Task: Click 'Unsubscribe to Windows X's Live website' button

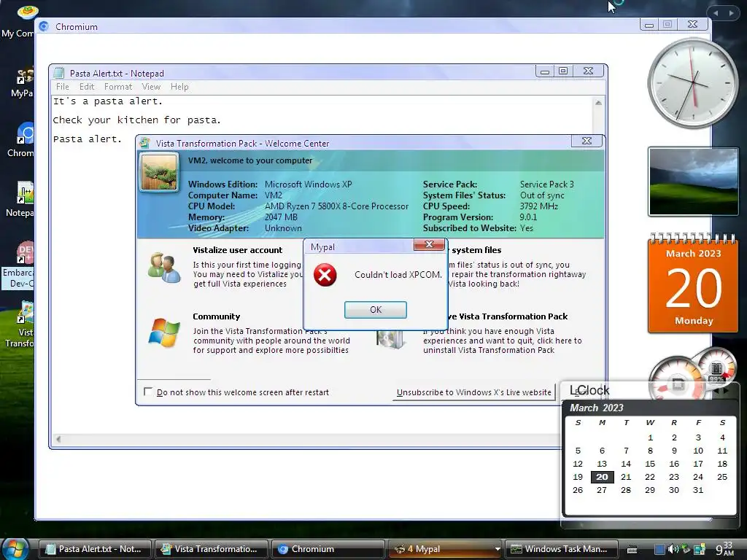Action: point(474,392)
